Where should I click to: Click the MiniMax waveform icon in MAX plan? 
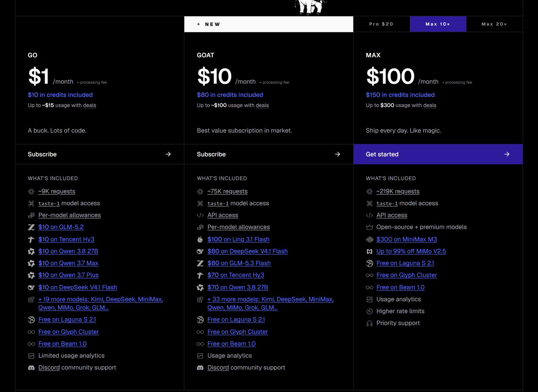[370, 239]
